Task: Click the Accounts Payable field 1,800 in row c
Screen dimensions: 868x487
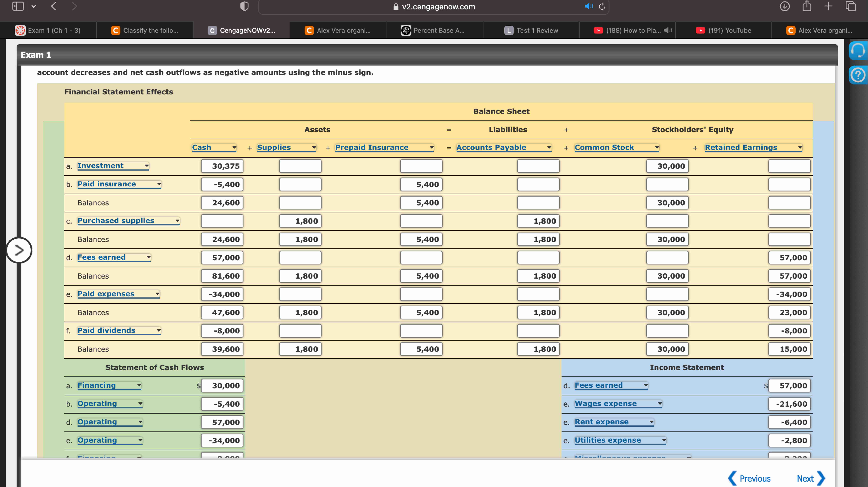Action: coord(538,221)
